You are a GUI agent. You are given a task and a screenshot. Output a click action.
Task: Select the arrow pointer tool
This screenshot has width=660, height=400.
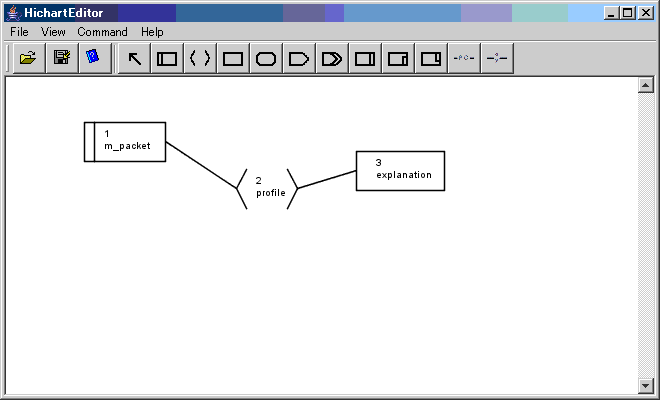click(x=134, y=59)
